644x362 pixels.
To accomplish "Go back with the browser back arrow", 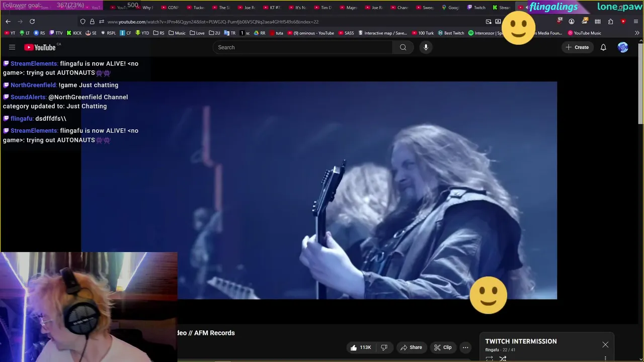I will (8, 22).
